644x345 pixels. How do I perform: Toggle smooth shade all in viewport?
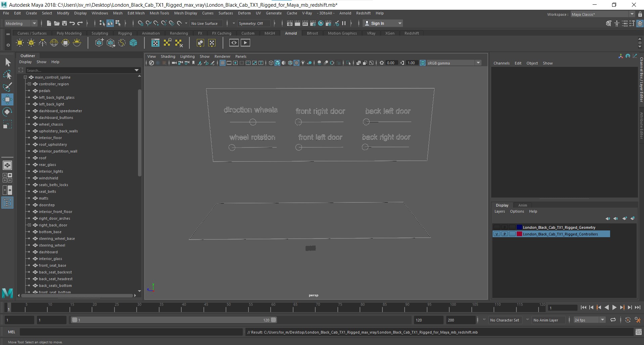click(277, 63)
